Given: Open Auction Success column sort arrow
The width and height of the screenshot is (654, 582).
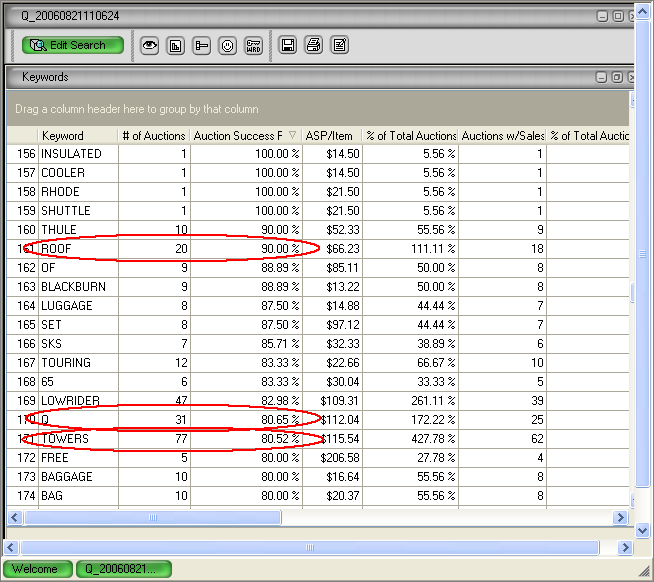Looking at the screenshot, I should 292,136.
